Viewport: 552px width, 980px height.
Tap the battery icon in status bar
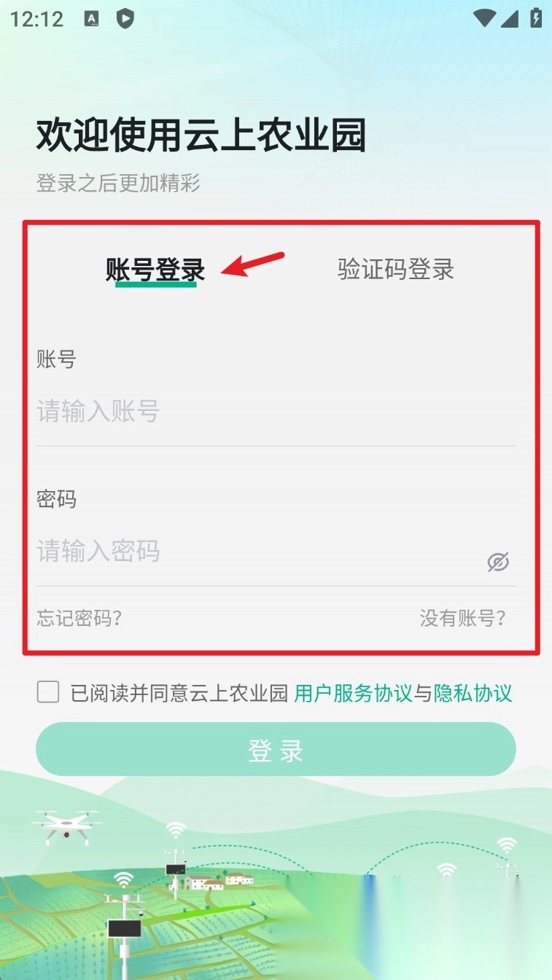point(536,18)
